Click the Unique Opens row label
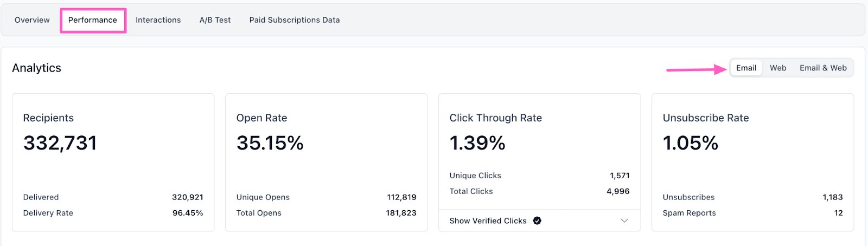The width and height of the screenshot is (868, 246). [x=263, y=197]
